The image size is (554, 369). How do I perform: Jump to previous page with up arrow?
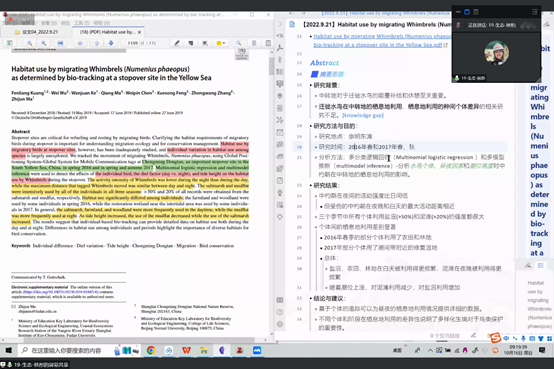point(96,43)
